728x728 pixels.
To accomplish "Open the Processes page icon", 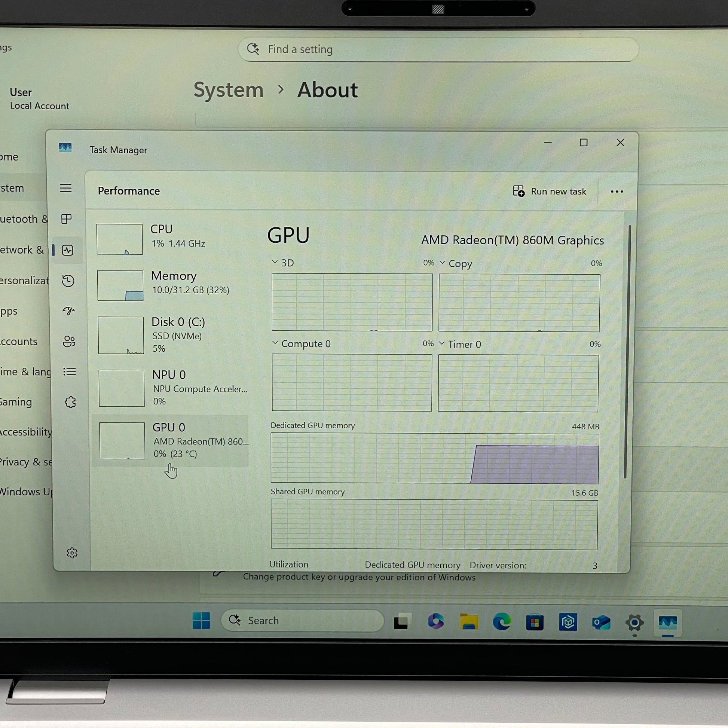I will coord(67,219).
